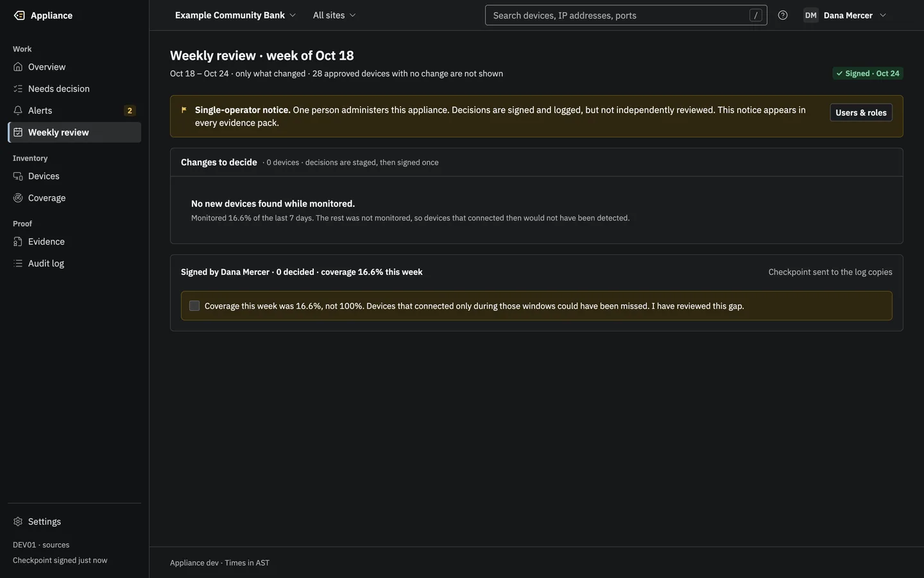The width and height of the screenshot is (924, 578).
Task: Click the Coverage radar icon
Action: pyautogui.click(x=18, y=198)
